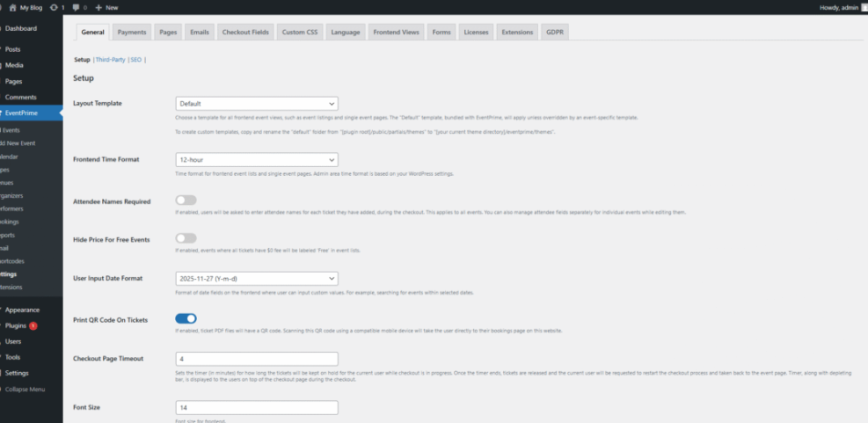Open the Pages settings tab
This screenshot has height=423, width=868.
click(168, 33)
